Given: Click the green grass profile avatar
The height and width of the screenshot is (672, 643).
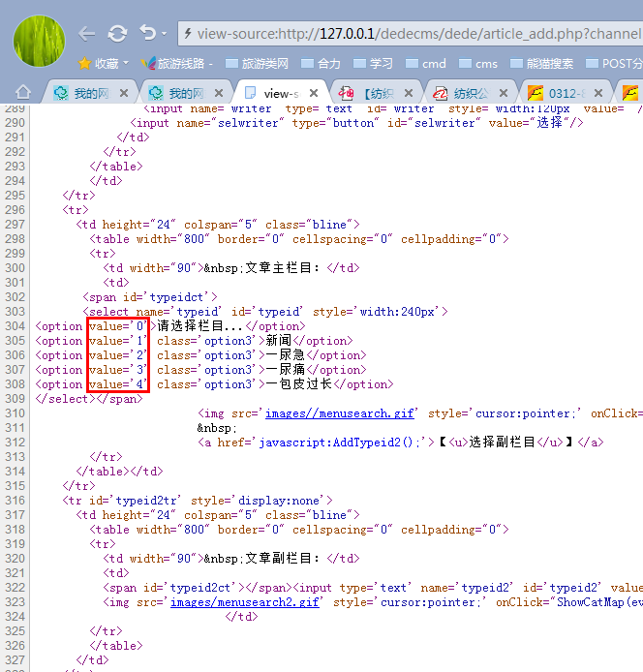Looking at the screenshot, I should tap(39, 41).
